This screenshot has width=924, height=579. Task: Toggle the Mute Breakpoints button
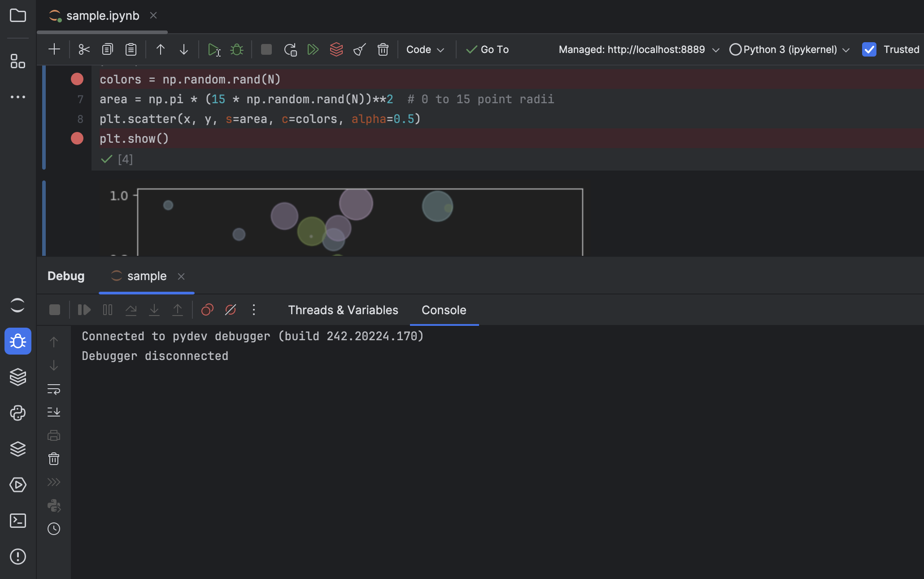pyautogui.click(x=231, y=310)
